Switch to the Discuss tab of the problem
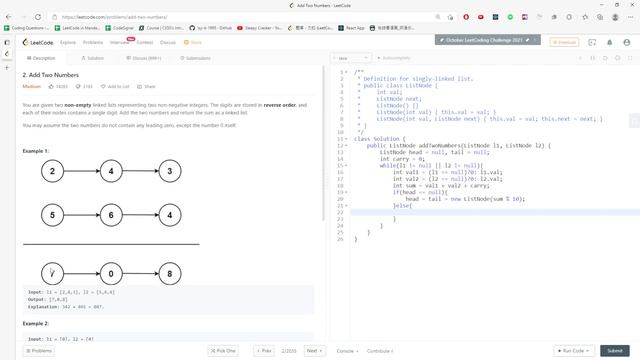Viewport: 640px width, 360px height. tap(144, 58)
